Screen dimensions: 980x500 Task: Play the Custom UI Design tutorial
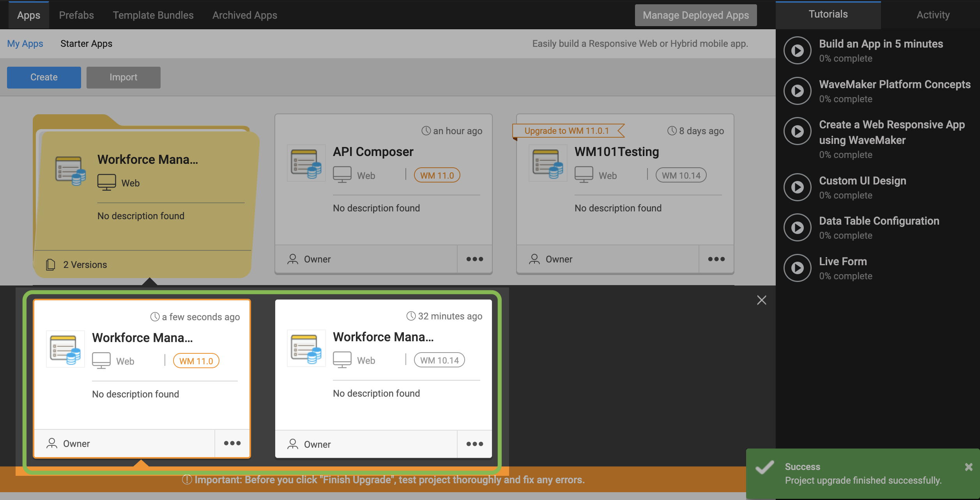[x=797, y=187]
